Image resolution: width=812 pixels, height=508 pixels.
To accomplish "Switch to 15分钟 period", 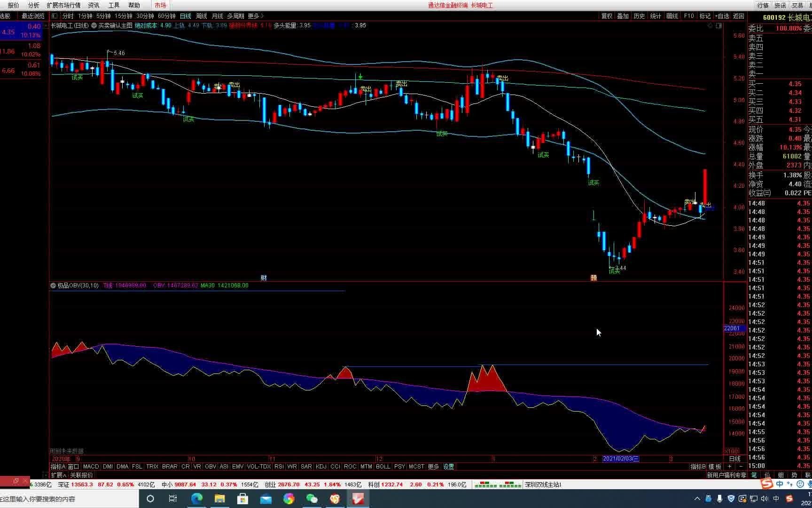I will (124, 16).
